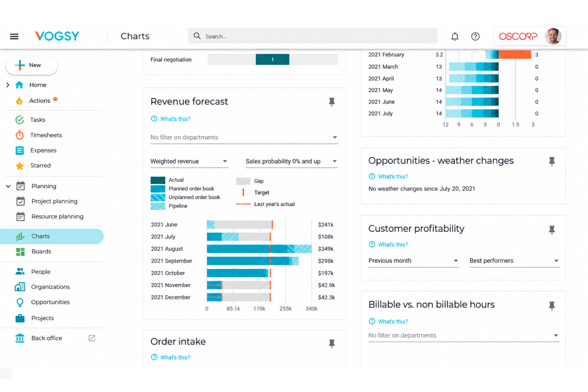
Task: Focus the Search input field
Action: (x=313, y=36)
